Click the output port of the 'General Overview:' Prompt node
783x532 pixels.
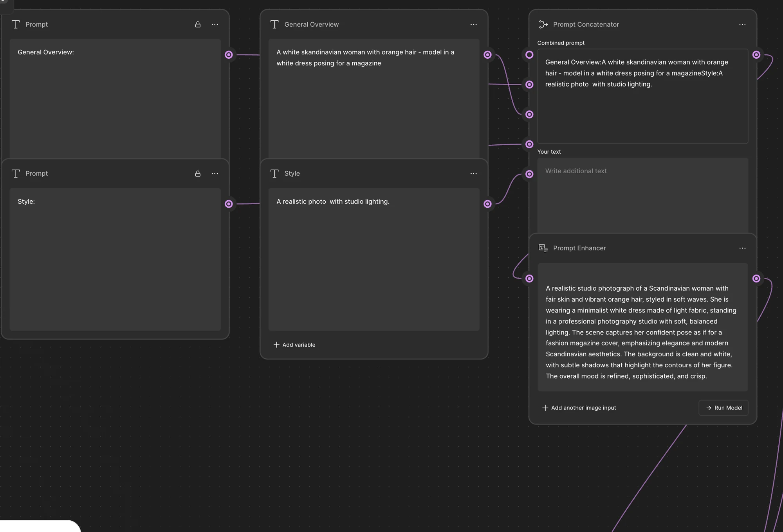229,55
